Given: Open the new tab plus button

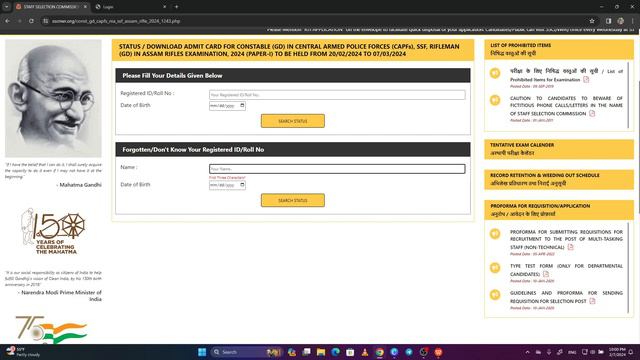Looking at the screenshot, I should [176, 7].
